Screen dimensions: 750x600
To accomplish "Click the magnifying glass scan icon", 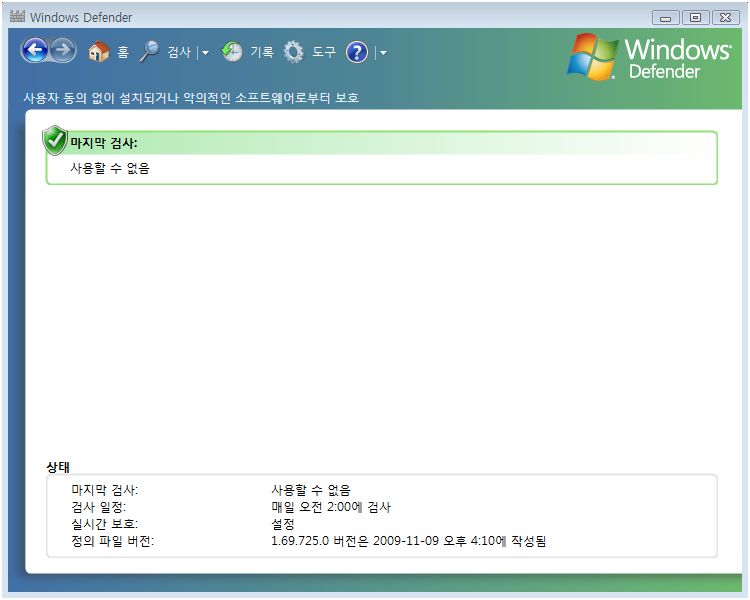I will coord(149,51).
